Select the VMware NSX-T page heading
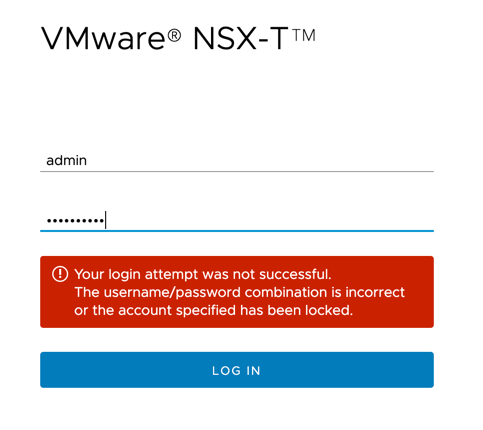483x430 pixels. 178,38
